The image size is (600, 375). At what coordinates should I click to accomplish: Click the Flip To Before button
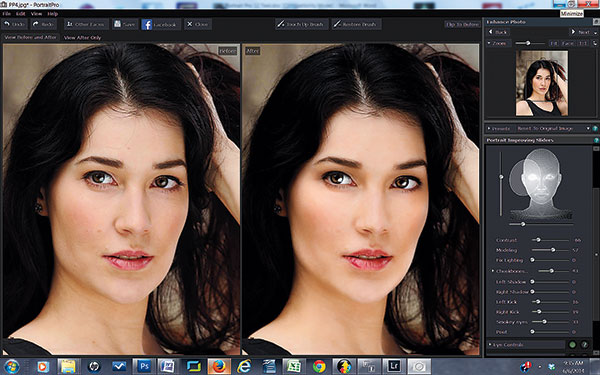pyautogui.click(x=462, y=24)
